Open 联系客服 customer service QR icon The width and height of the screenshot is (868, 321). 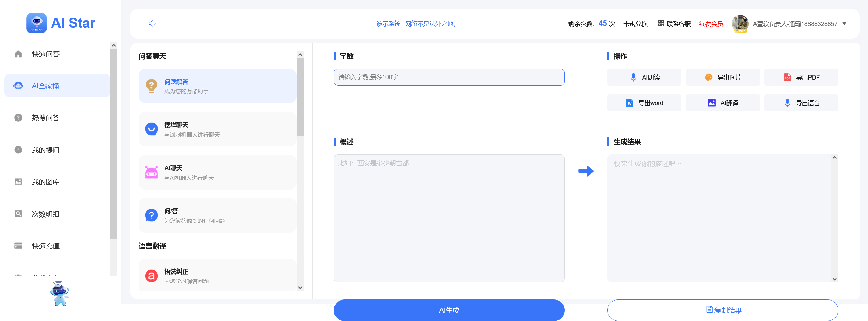click(660, 24)
